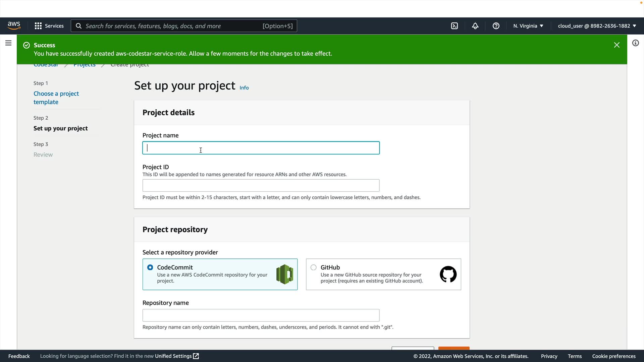Click the Repository name input field
The width and height of the screenshot is (644, 362).
(261, 315)
